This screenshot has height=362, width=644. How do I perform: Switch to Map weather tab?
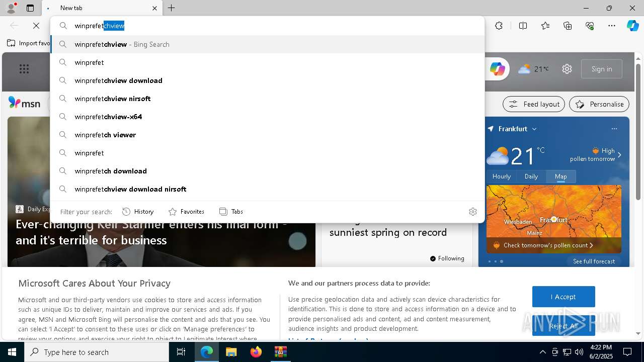pyautogui.click(x=561, y=176)
